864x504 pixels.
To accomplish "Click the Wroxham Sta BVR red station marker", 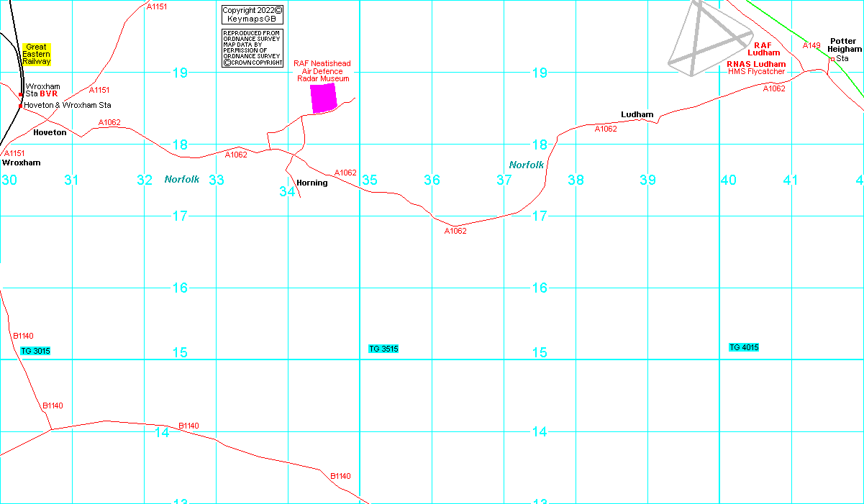I will tap(21, 94).
